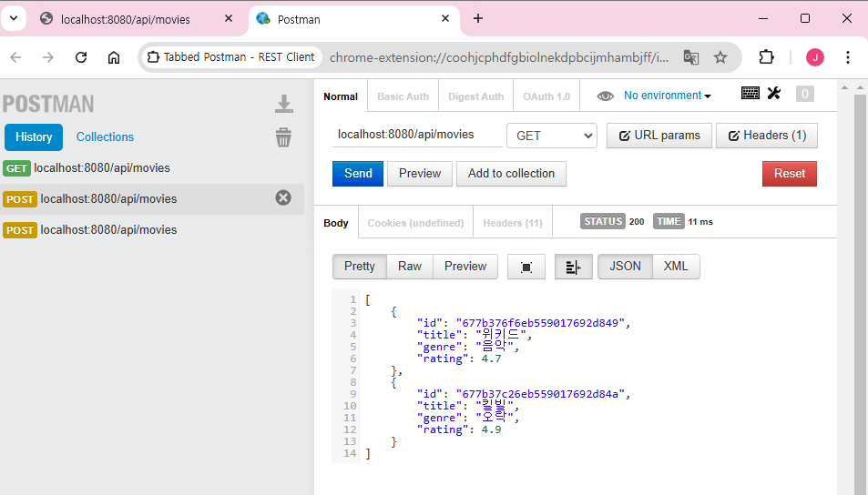Select the Collections tab
868x495 pixels.
point(105,137)
